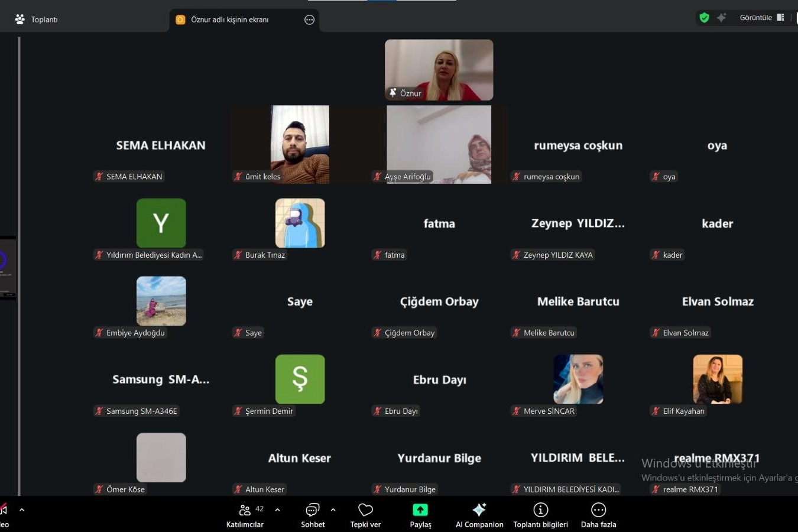Viewport: 798px width, 532px height.
Task: Open AI Companion
Action: point(479,515)
